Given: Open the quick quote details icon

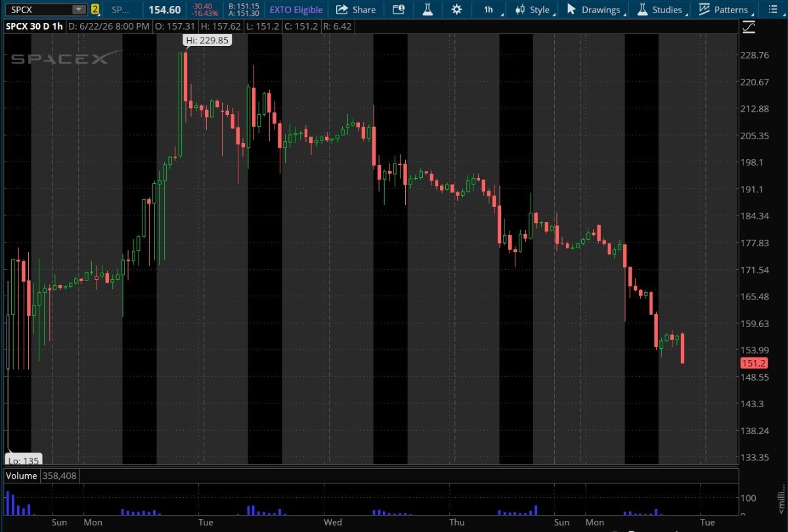Looking at the screenshot, I should coord(398,9).
